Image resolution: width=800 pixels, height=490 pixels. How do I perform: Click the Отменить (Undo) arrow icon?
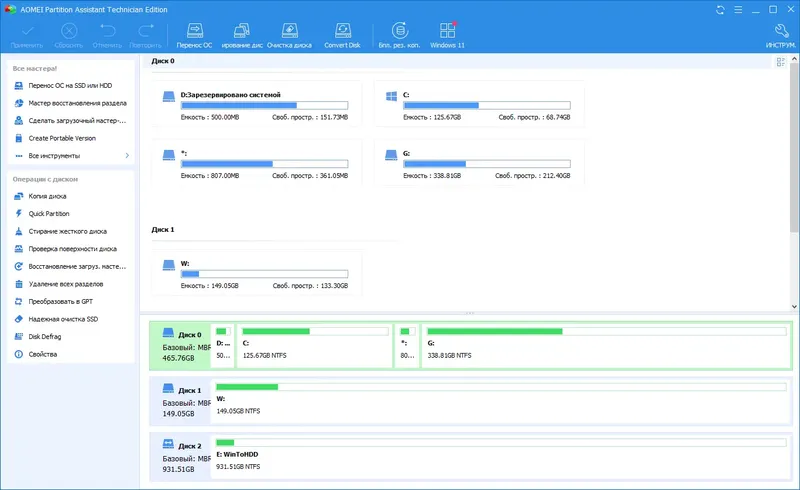(x=107, y=31)
